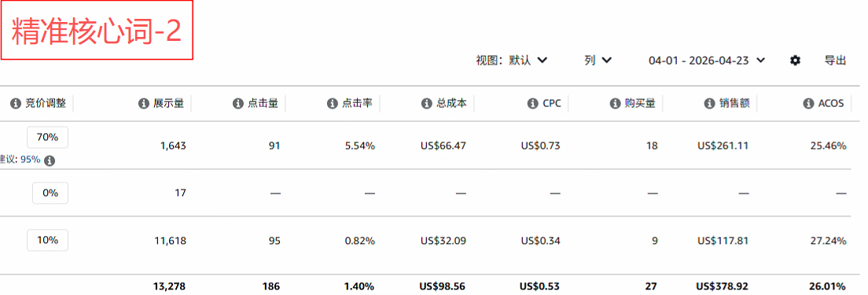The image size is (868, 295).
Task: Click info icon next to 销售额
Action: click(709, 104)
